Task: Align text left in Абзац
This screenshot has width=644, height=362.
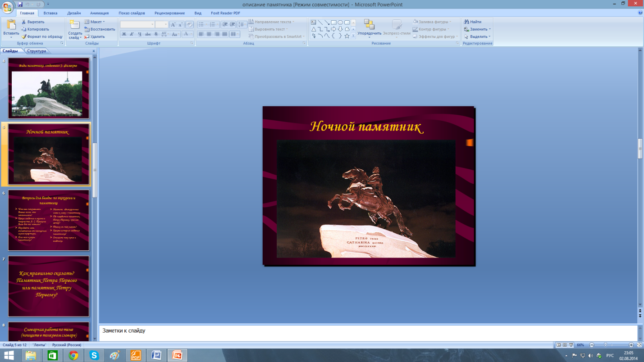Action: point(201,34)
